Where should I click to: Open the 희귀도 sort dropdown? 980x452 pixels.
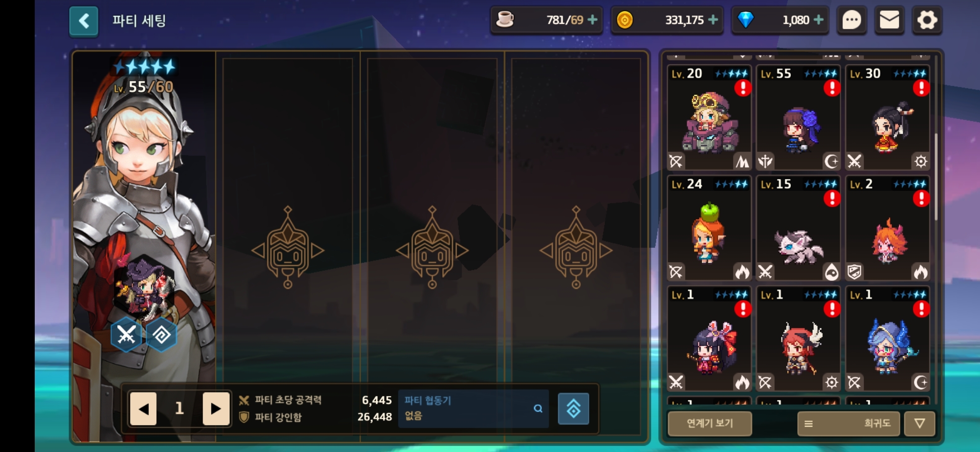[x=848, y=424]
